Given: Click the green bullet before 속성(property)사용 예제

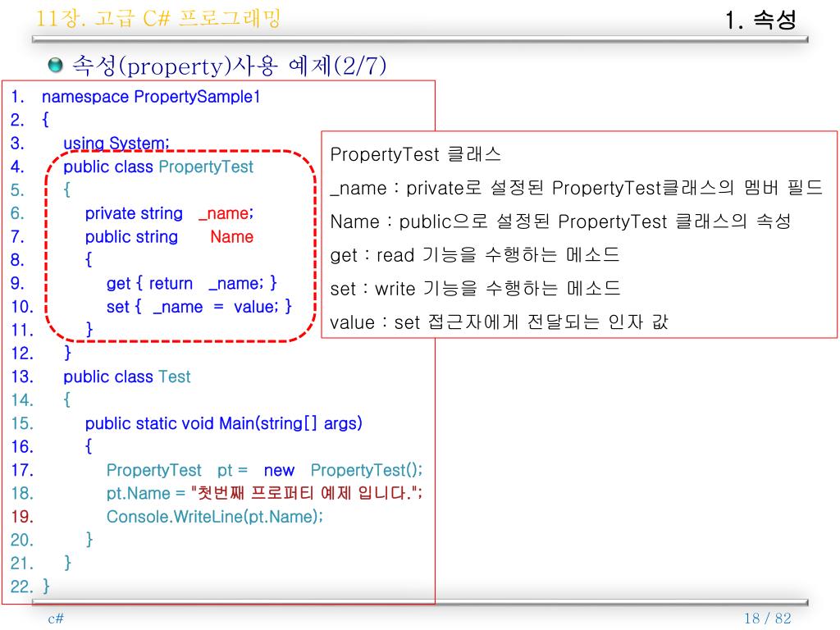Looking at the screenshot, I should [x=55, y=65].
